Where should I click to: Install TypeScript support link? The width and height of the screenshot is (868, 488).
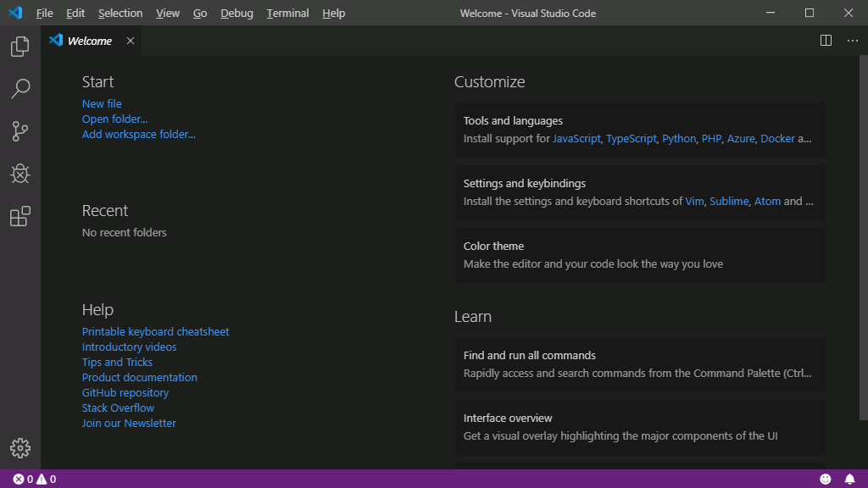[631, 139]
